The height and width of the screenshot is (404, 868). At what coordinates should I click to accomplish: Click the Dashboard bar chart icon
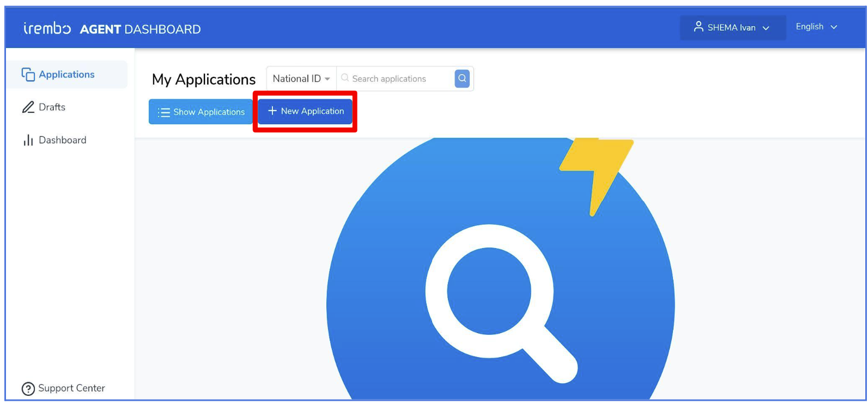coord(28,141)
